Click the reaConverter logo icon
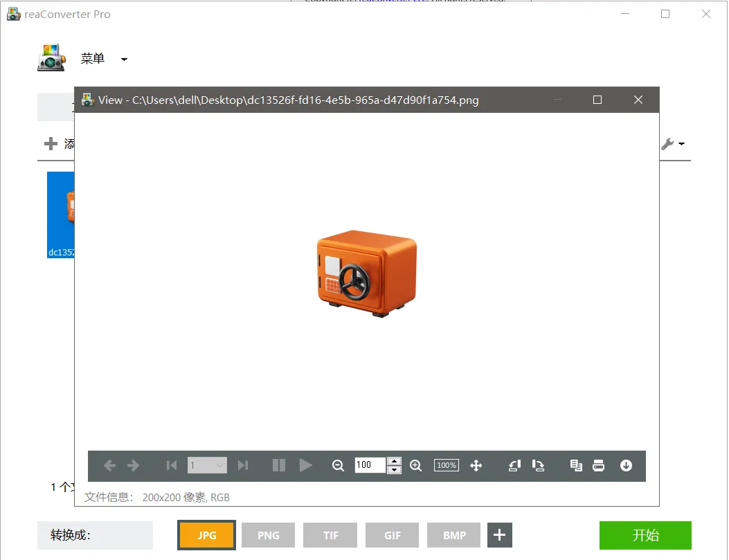This screenshot has width=729, height=560. click(51, 57)
